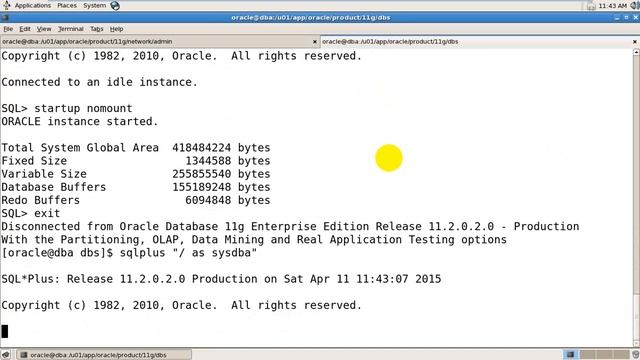
Task: Click 'Database Buffers' label
Action: (53, 187)
